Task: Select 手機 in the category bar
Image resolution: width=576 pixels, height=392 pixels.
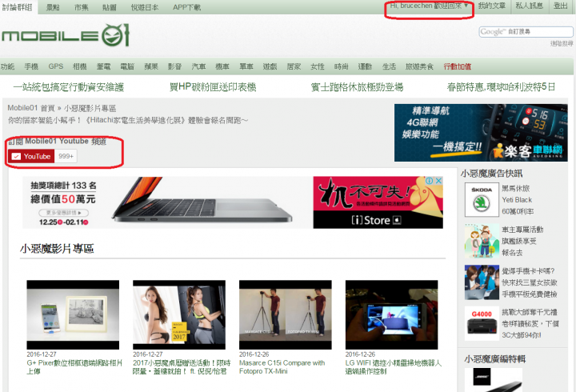Action: pyautogui.click(x=31, y=66)
